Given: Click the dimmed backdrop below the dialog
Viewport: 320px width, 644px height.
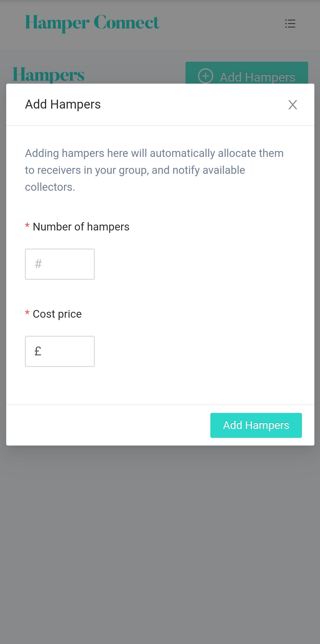Looking at the screenshot, I should [160, 534].
